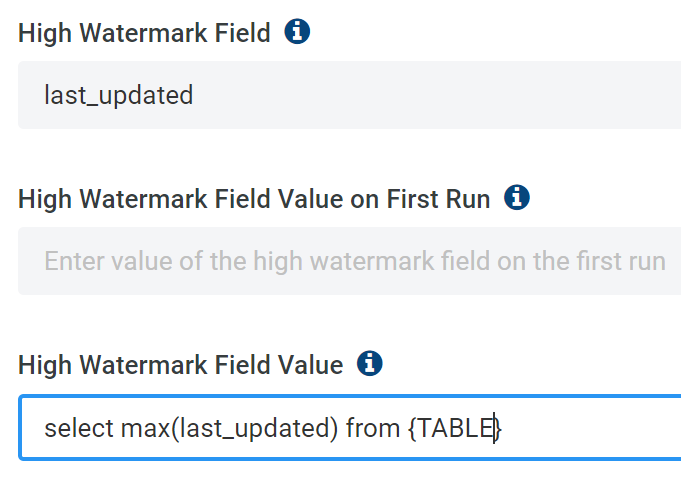
Task: Click the word select in the query
Action: click(x=79, y=428)
